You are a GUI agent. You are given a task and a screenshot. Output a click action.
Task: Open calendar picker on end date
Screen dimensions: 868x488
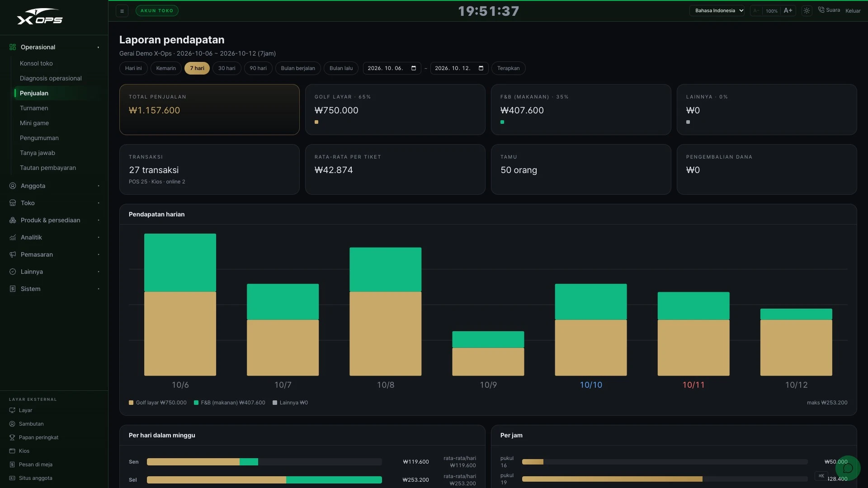point(481,68)
